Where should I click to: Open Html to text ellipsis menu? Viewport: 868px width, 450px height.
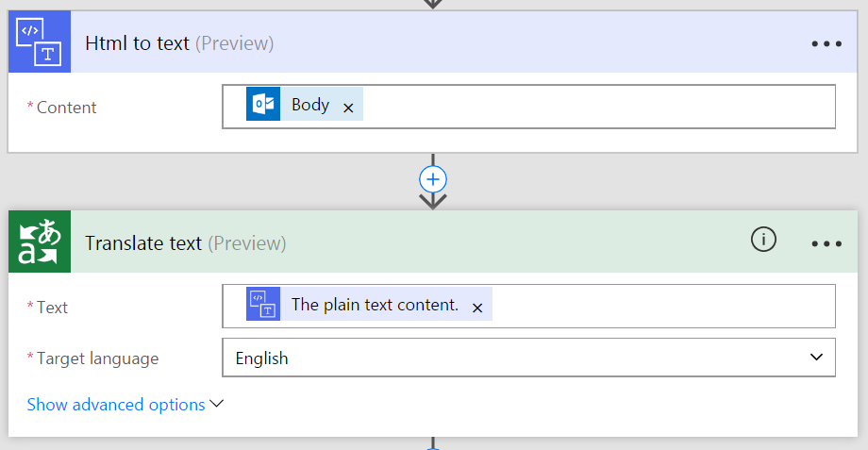pos(826,43)
